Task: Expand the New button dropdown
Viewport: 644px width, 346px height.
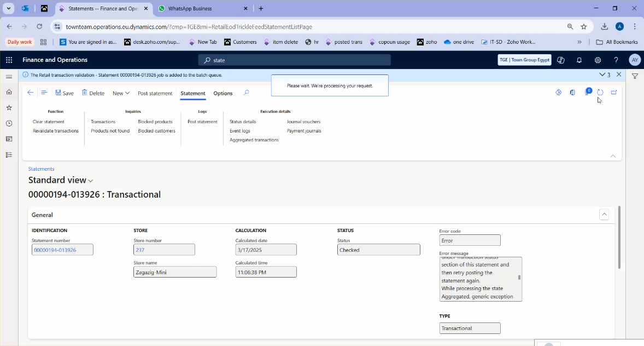Action: [x=127, y=93]
